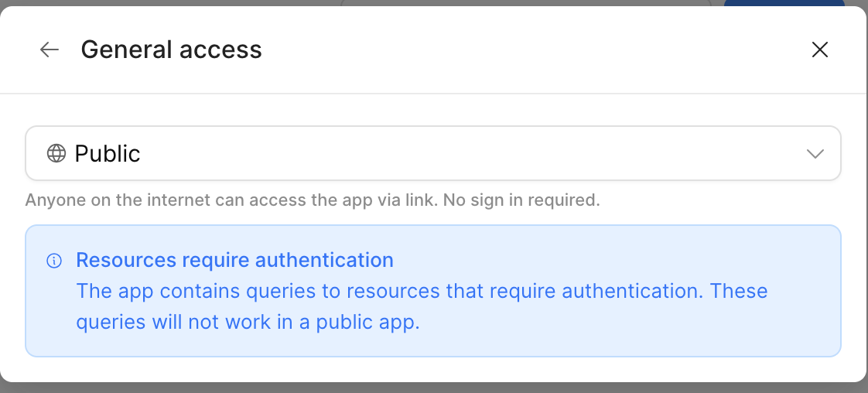This screenshot has width=868, height=393.
Task: Click the "General access" dialog title
Action: 171,50
